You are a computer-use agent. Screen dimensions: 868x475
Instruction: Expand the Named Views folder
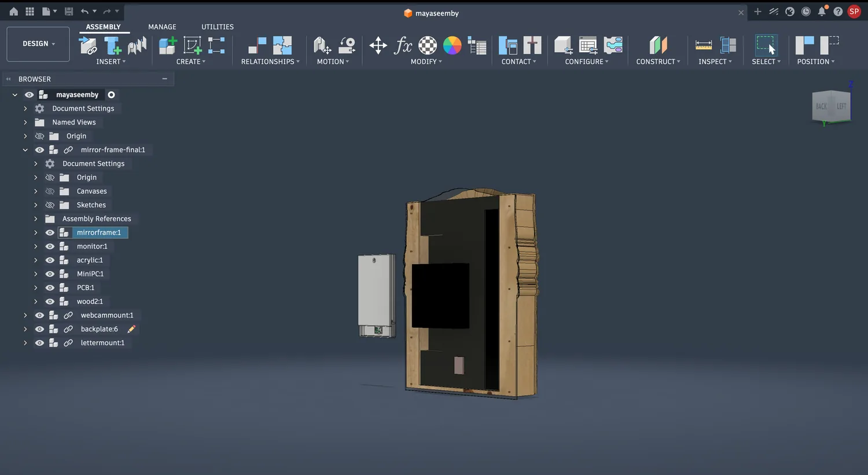(25, 122)
